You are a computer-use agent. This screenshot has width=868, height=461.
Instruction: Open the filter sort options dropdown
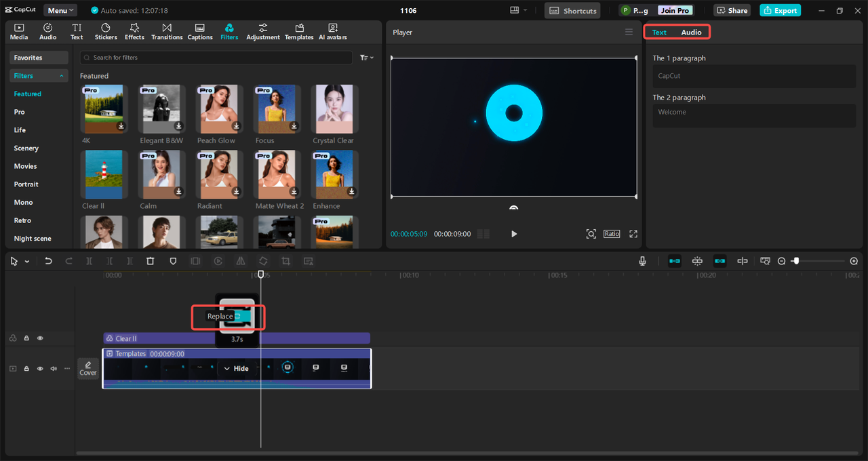click(x=366, y=58)
